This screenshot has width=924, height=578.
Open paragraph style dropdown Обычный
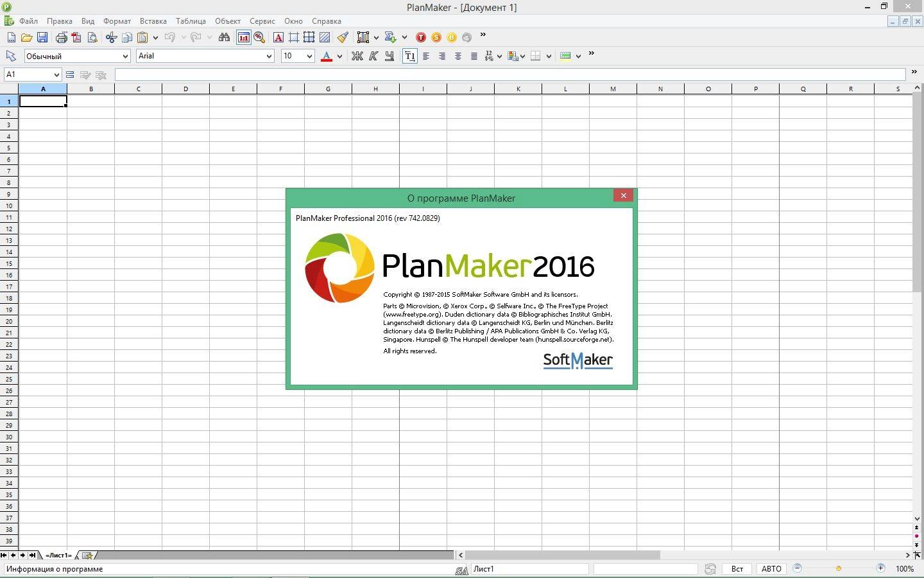(x=125, y=56)
